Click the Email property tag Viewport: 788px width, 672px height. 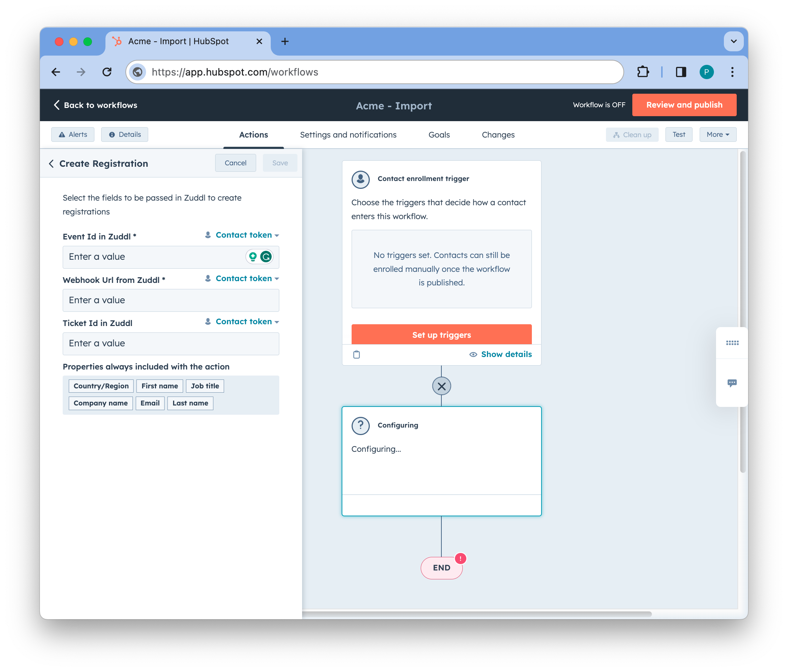tap(150, 403)
